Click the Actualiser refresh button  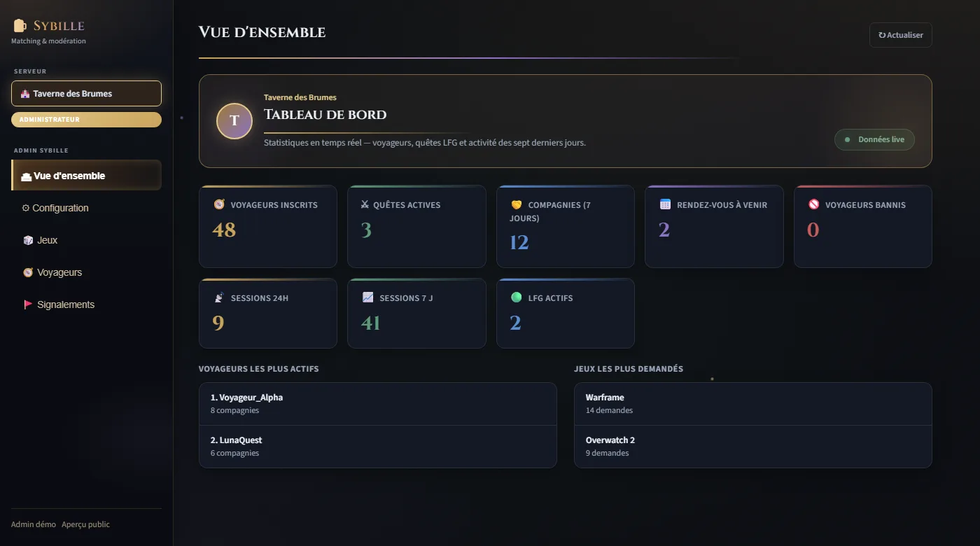[901, 35]
